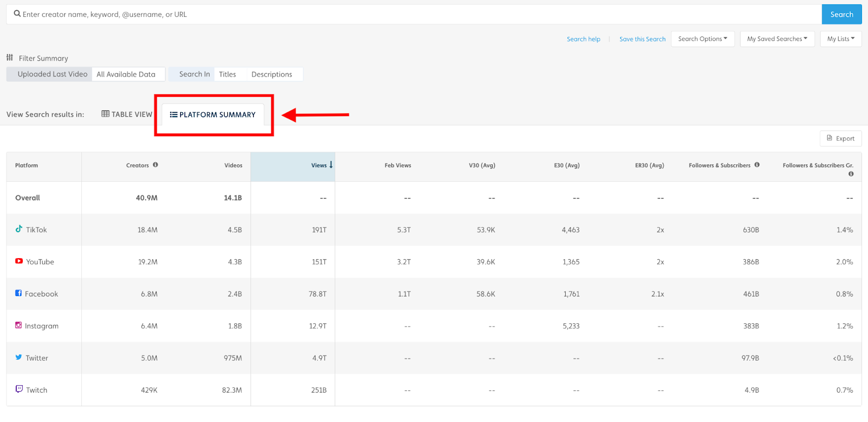Image resolution: width=868 pixels, height=422 pixels.
Task: Click the YouTube platform icon
Action: pos(19,261)
